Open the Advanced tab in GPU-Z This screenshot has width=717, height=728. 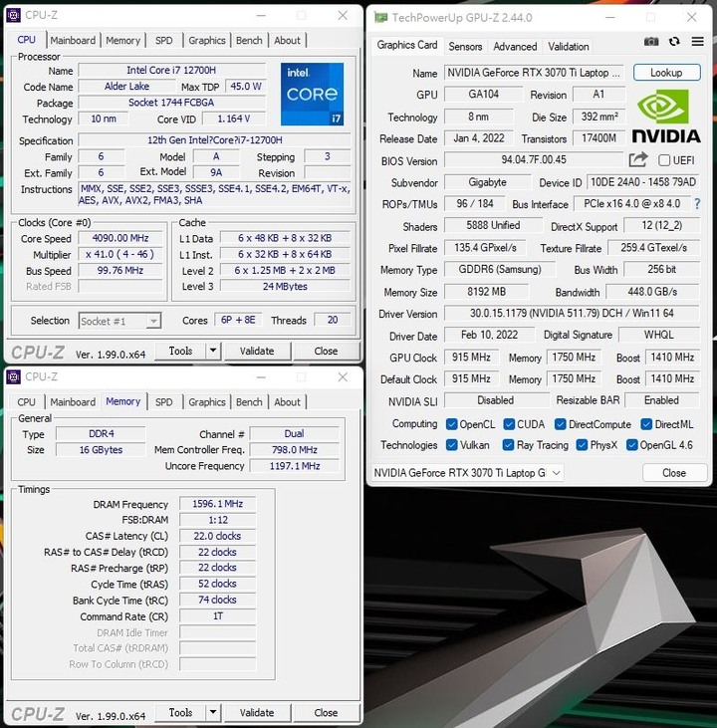[x=515, y=47]
